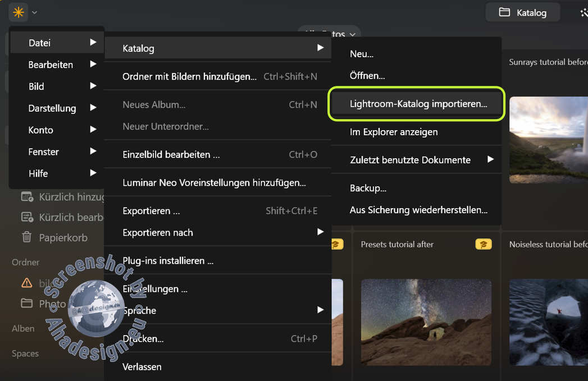Select Einzelbild bearbeiten menu entry
Image resolution: width=588 pixels, height=381 pixels.
click(218, 154)
